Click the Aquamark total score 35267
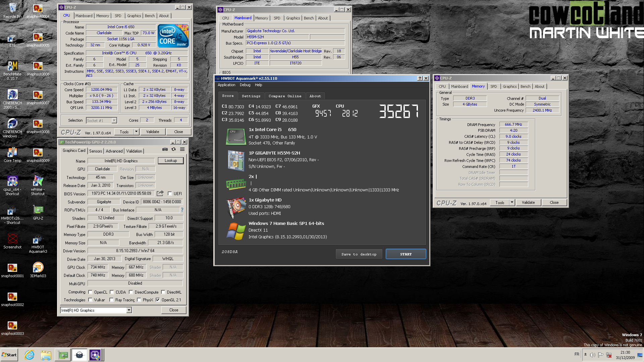 click(x=399, y=111)
